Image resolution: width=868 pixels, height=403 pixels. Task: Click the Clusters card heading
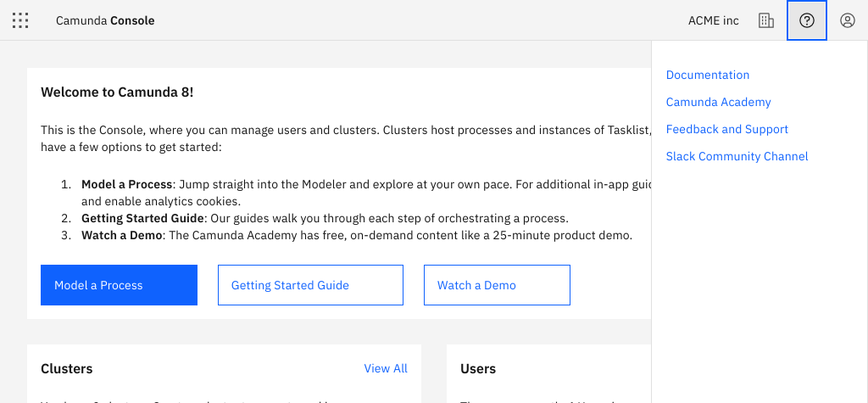[x=67, y=368]
